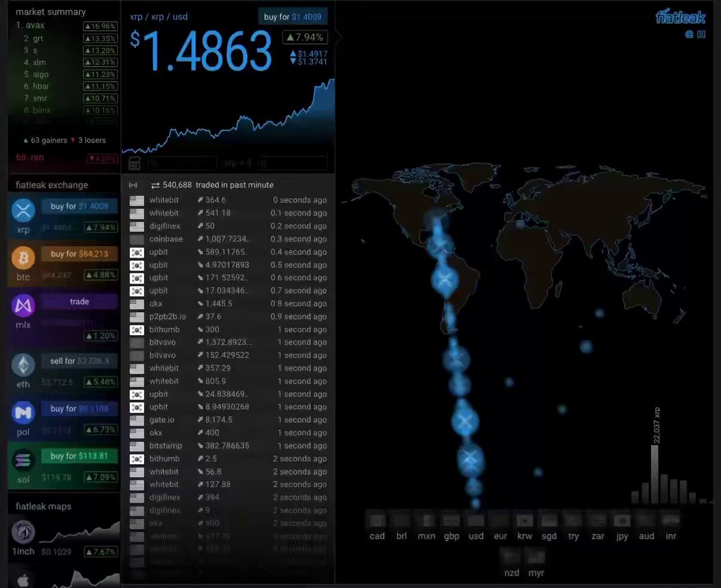Image resolution: width=721 pixels, height=588 pixels.
Task: Select the Solana coin icon
Action: (23, 460)
